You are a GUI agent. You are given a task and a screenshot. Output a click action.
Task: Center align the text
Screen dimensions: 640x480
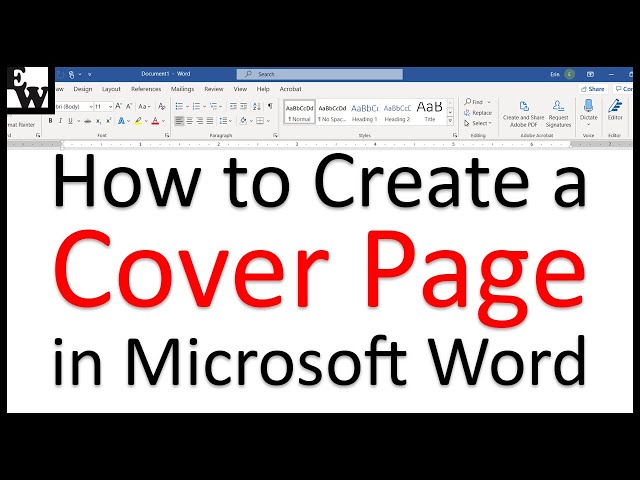click(189, 121)
